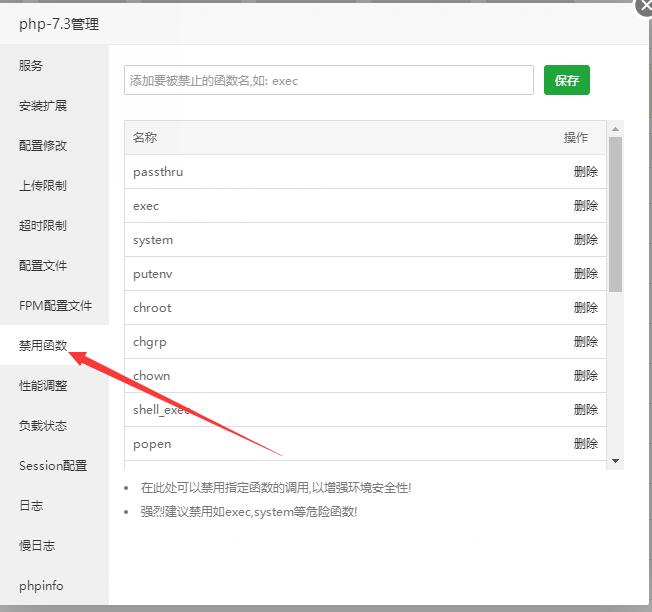Click the scroll down arrow of the list
Viewport: 652px width, 612px height.
pyautogui.click(x=616, y=460)
